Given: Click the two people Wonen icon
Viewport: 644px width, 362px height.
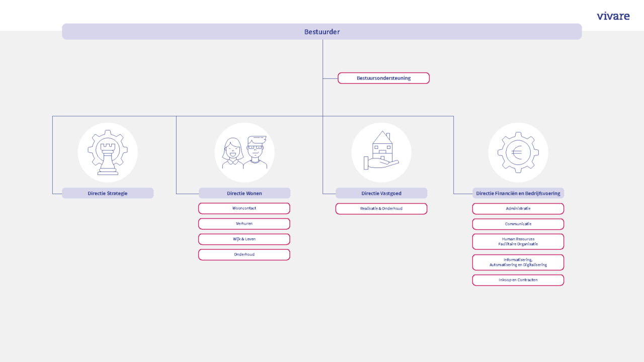Looking at the screenshot, I should click(245, 152).
